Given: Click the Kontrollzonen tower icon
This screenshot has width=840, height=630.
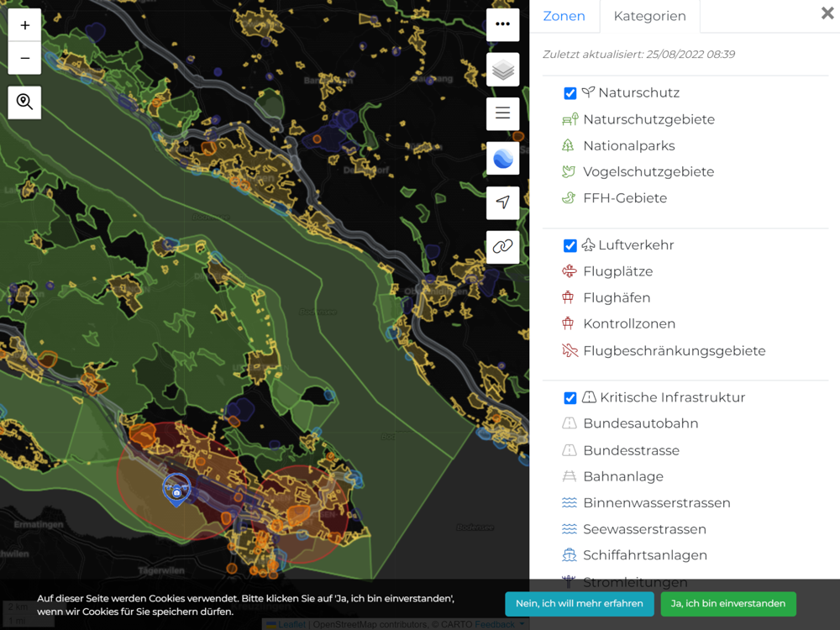Looking at the screenshot, I should pyautogui.click(x=568, y=323).
